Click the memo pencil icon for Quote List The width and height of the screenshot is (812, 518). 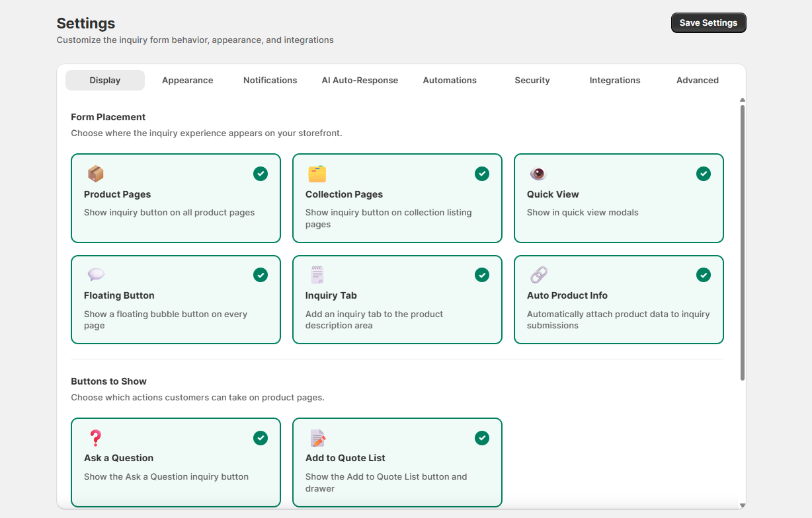[318, 438]
